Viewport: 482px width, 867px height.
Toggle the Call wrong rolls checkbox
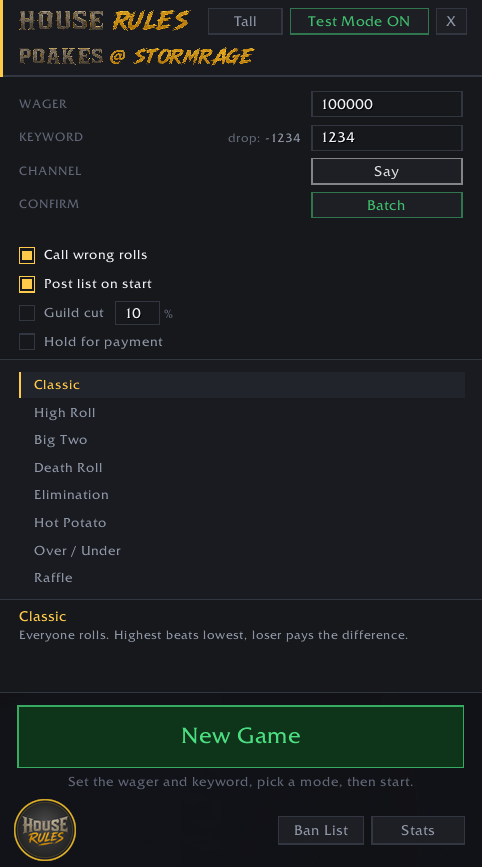click(x=27, y=255)
